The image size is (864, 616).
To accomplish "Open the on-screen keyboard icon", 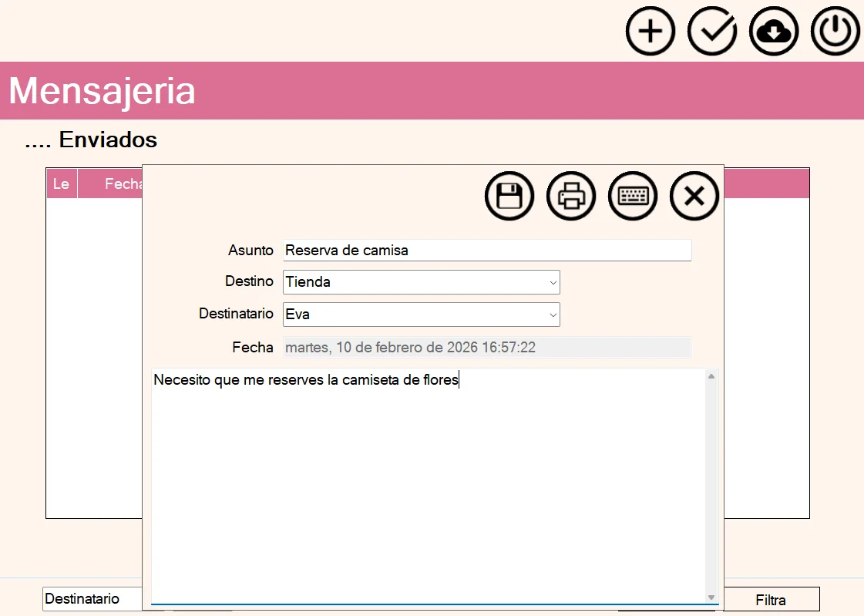I will (x=633, y=196).
